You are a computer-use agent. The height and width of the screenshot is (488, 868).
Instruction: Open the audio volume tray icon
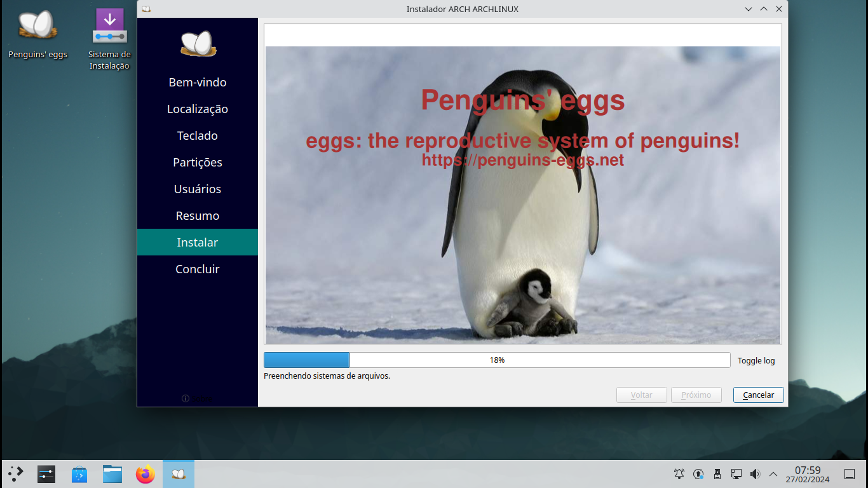click(x=755, y=474)
